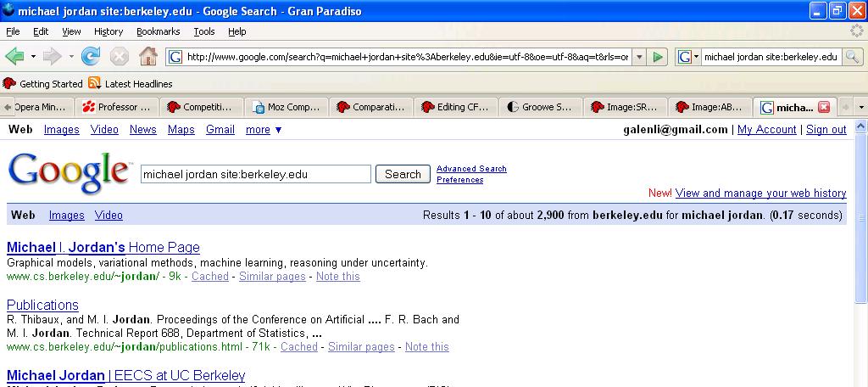Close the active Google search tab
Screen dimensions: 868x387
coord(824,107)
